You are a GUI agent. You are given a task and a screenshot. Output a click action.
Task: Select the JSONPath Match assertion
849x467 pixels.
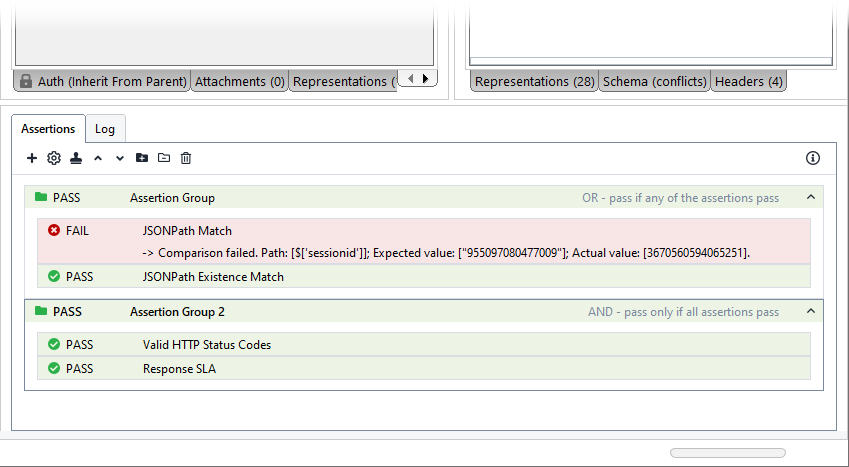click(x=424, y=241)
